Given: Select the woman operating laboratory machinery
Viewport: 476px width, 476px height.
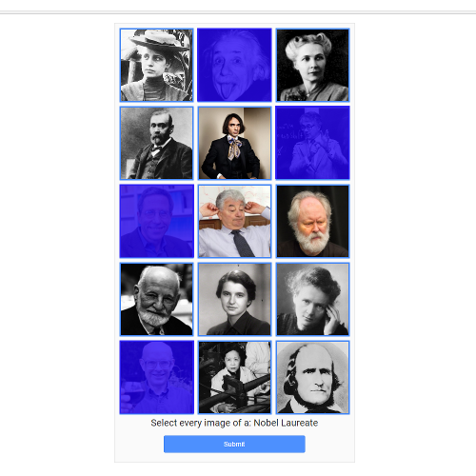Looking at the screenshot, I should (x=234, y=377).
